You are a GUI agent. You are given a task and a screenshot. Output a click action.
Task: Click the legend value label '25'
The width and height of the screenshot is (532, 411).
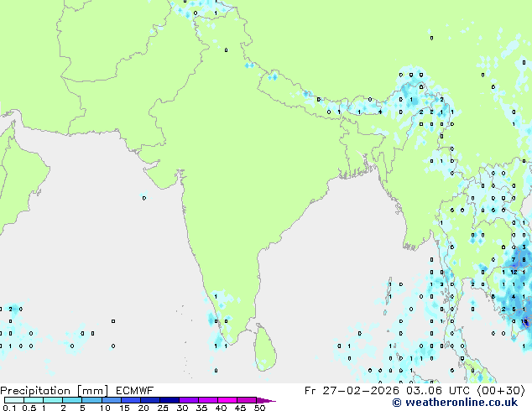coord(163,408)
